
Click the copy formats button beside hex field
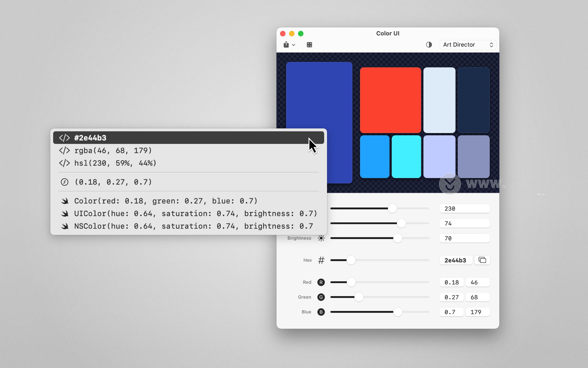(482, 260)
